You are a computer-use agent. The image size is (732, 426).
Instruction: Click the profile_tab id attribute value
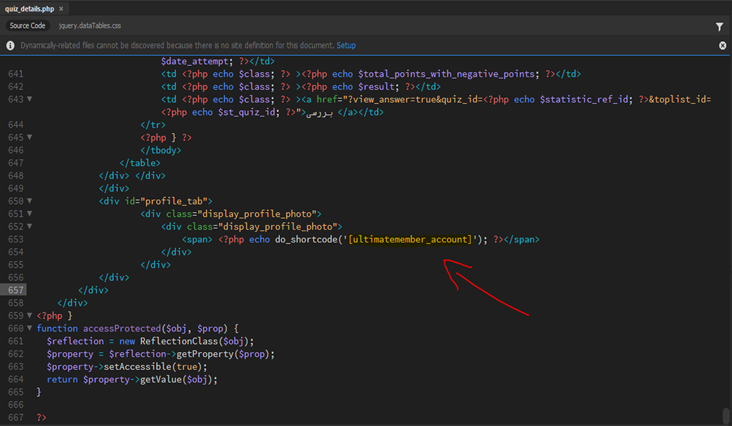click(x=175, y=201)
